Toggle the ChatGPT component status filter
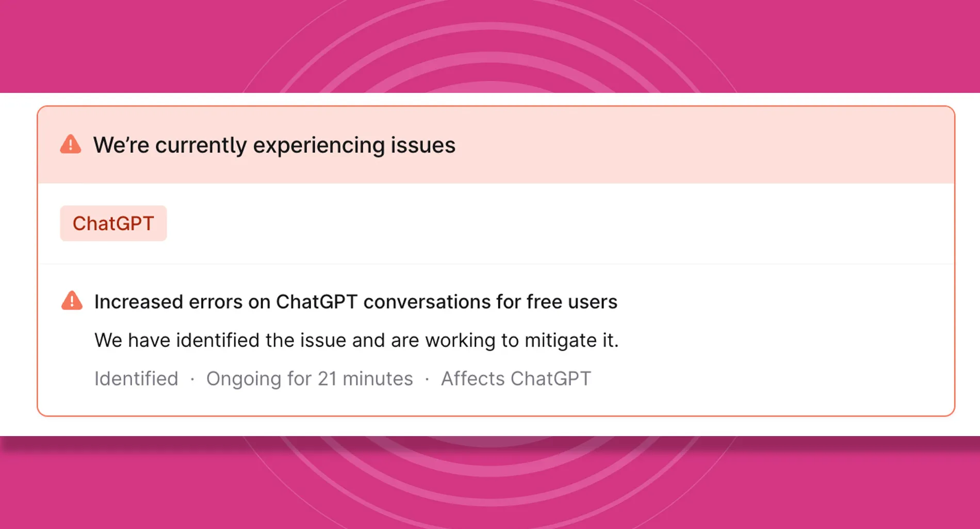The height and width of the screenshot is (529, 980). [113, 223]
